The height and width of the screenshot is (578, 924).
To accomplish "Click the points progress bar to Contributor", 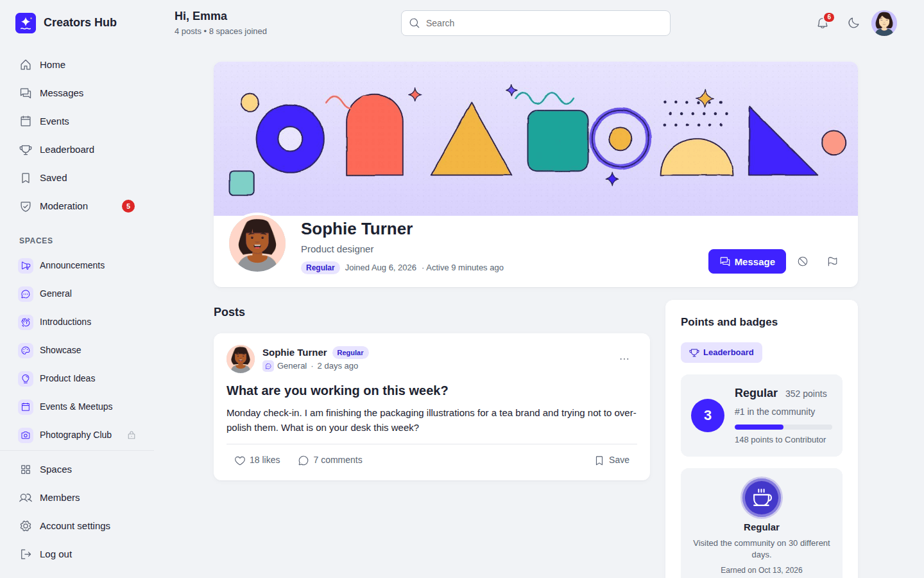I will coord(783,427).
